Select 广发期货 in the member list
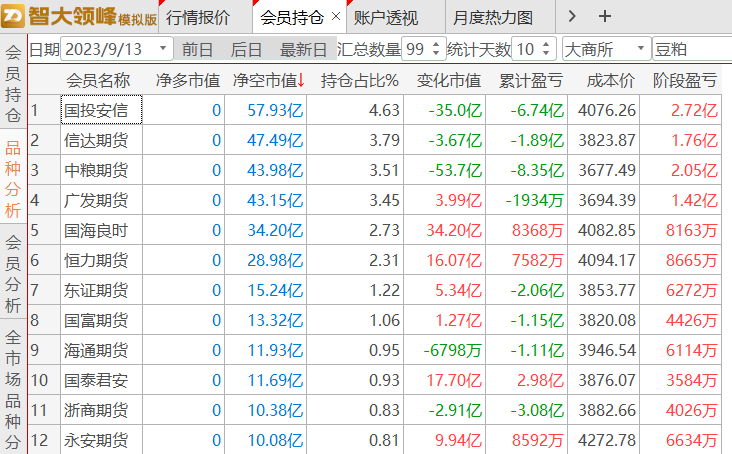Screen dimensions: 732x454 (101, 200)
